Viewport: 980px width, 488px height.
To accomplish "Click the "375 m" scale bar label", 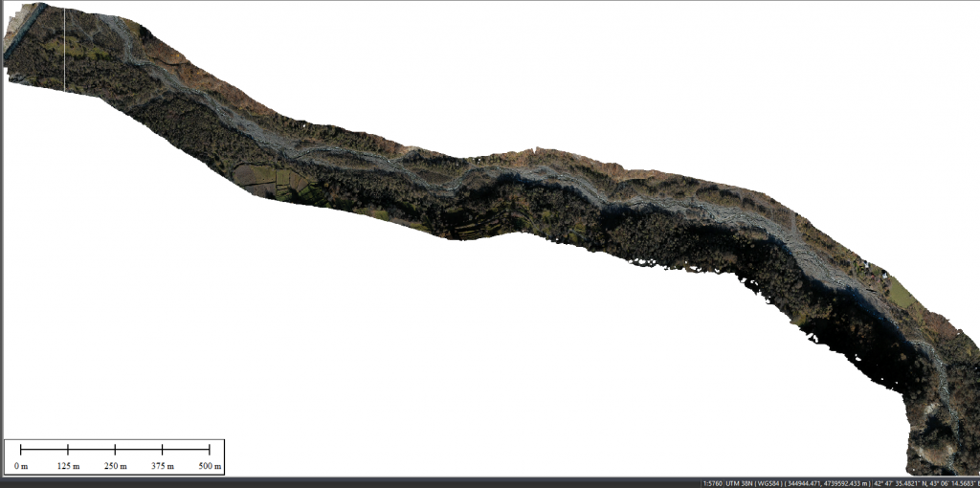I will [162, 466].
